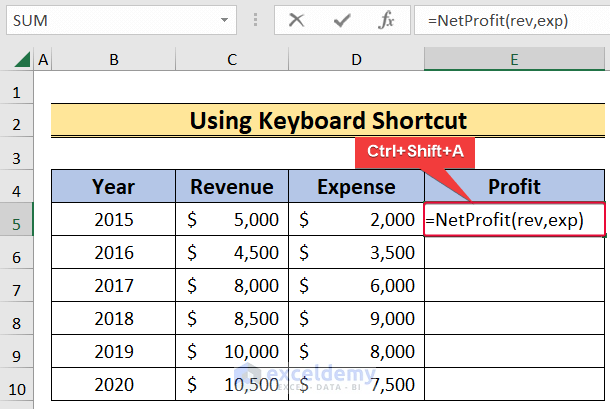Select column D header
Screen dimensions: 610x409
[x=356, y=61]
